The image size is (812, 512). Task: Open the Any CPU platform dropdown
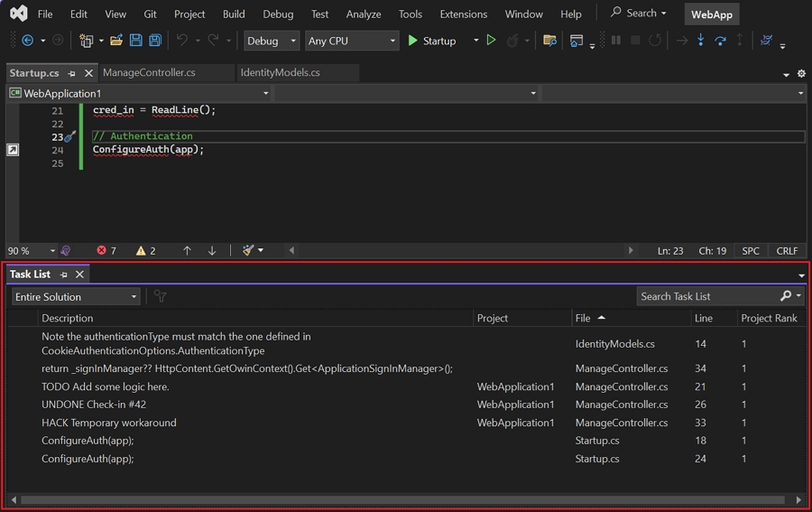tap(352, 41)
